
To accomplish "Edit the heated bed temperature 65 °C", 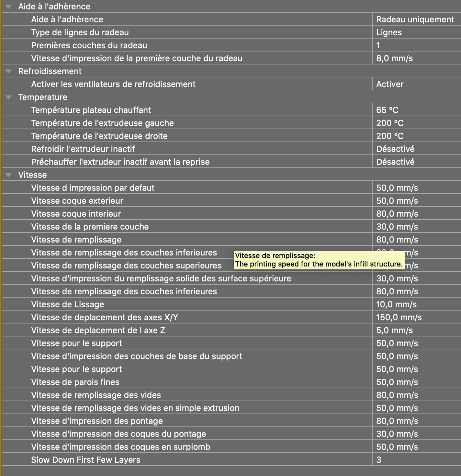I will click(x=387, y=110).
